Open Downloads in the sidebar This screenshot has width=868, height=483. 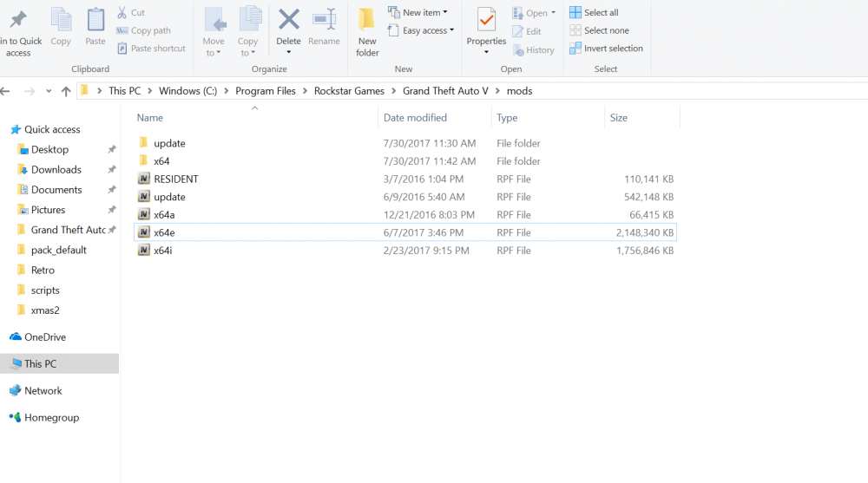click(x=49, y=169)
